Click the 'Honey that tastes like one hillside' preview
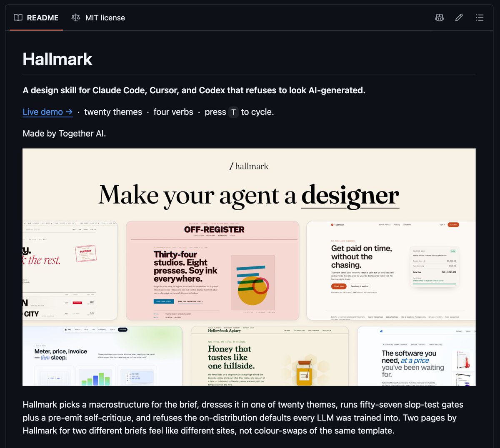This screenshot has height=448, width=500. pos(270,356)
